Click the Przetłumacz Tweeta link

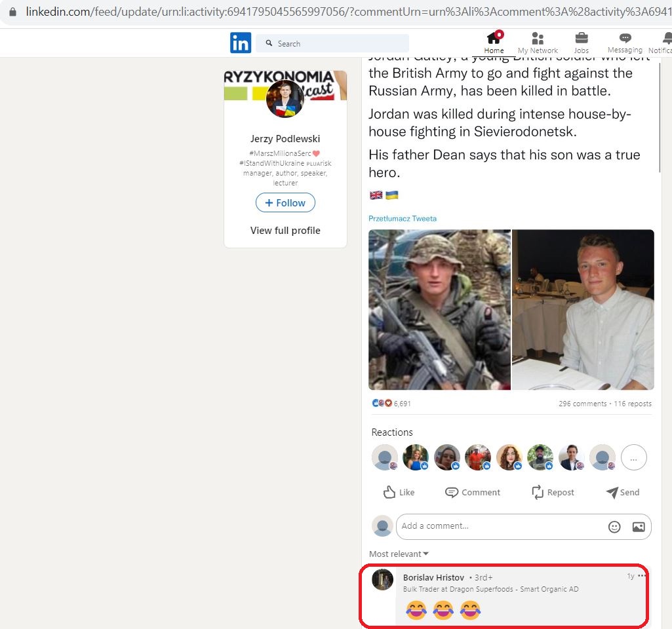pyautogui.click(x=403, y=218)
